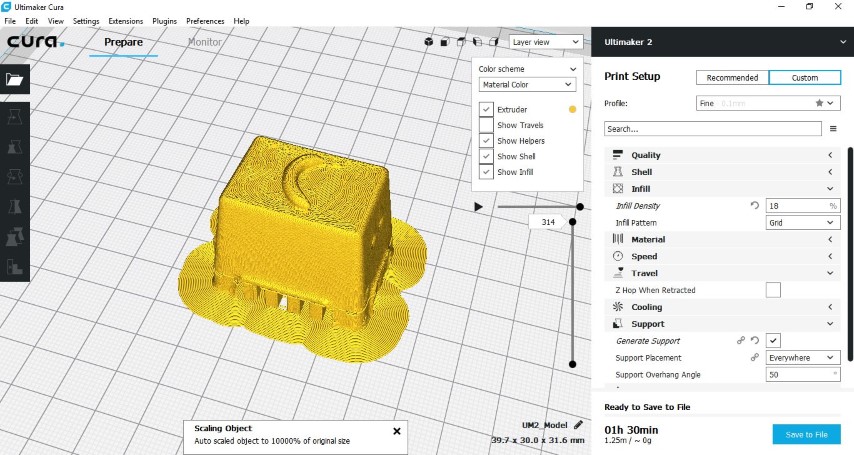Toggle the Show Helpers checkbox
Viewport: 854px width, 455px height.
click(x=486, y=141)
